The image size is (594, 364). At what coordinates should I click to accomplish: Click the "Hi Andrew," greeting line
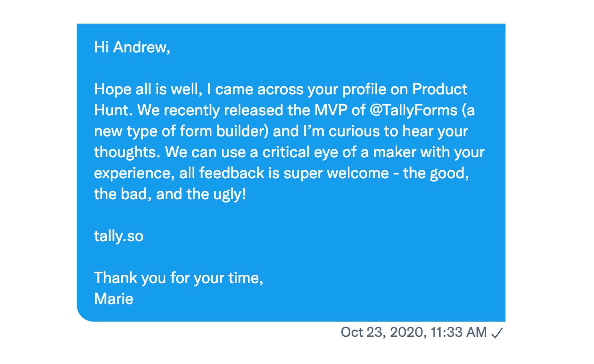(x=132, y=47)
